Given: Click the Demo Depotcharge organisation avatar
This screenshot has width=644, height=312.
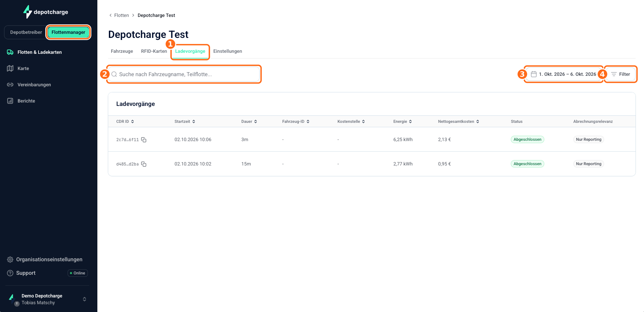Looking at the screenshot, I should (13, 299).
